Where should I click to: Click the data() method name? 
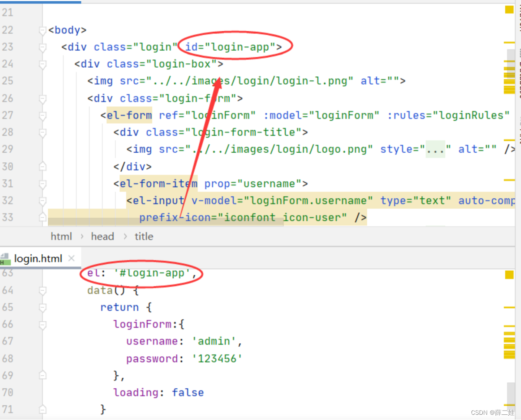click(100, 290)
